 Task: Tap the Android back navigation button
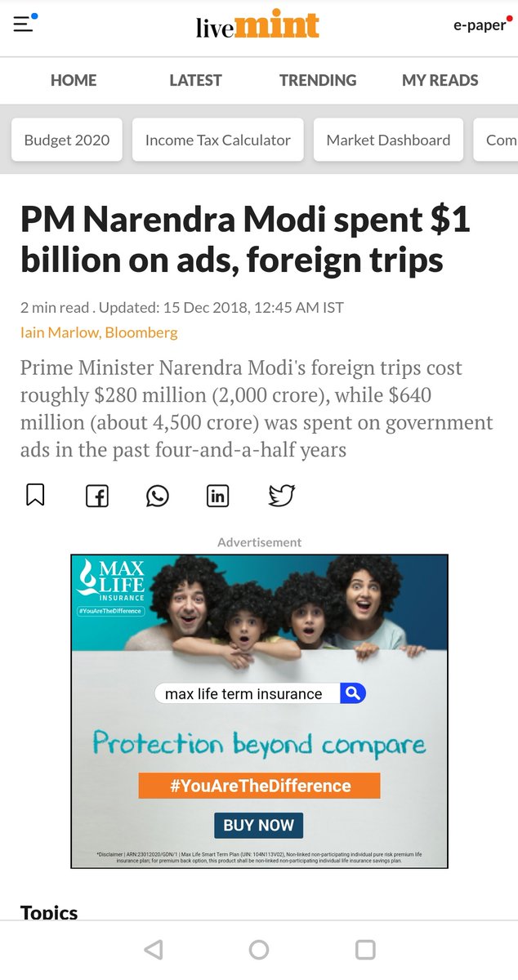click(x=153, y=949)
